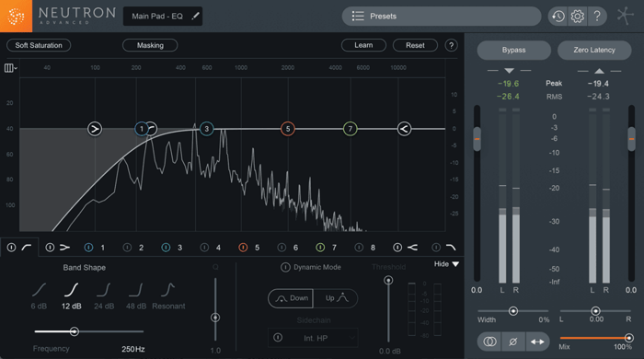Image resolution: width=644 pixels, height=359 pixels.
Task: Click the iZotope asterisk logo icon
Action: 625,16
